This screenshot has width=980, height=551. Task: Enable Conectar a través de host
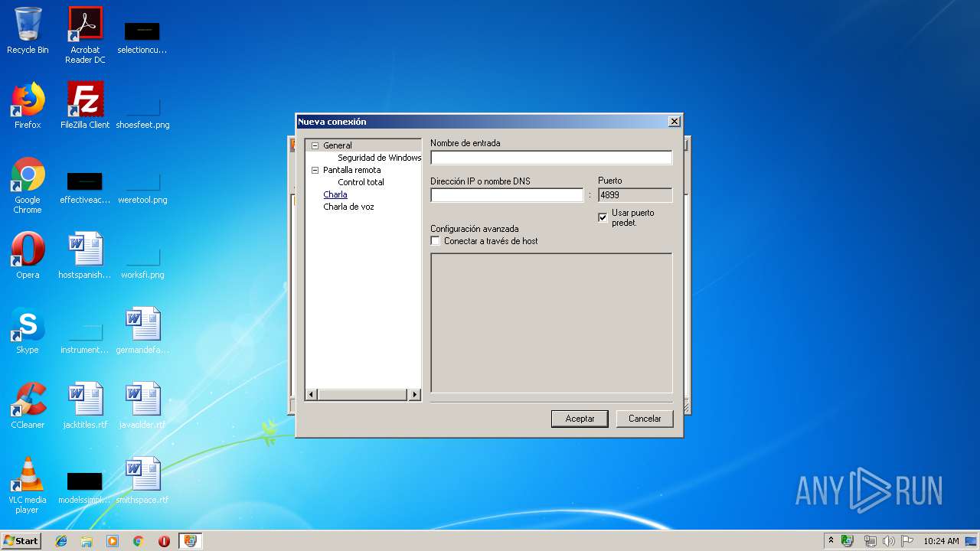[436, 241]
